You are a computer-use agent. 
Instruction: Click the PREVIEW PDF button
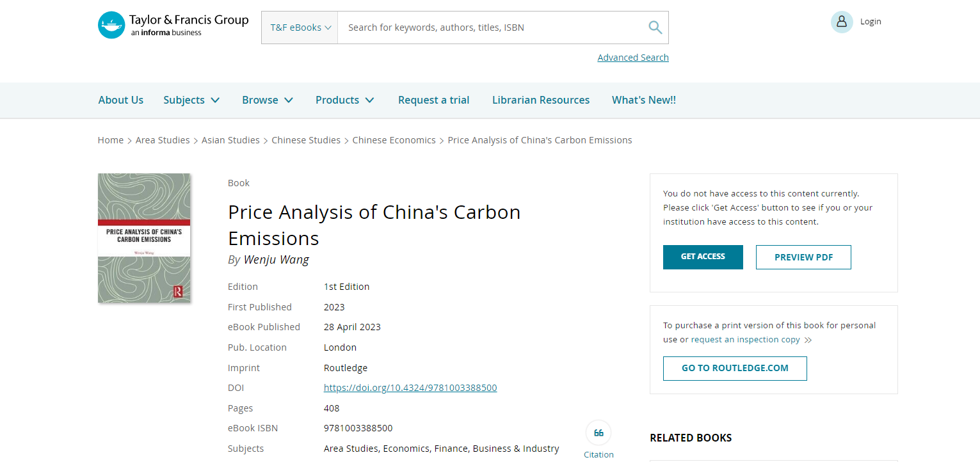(x=803, y=257)
